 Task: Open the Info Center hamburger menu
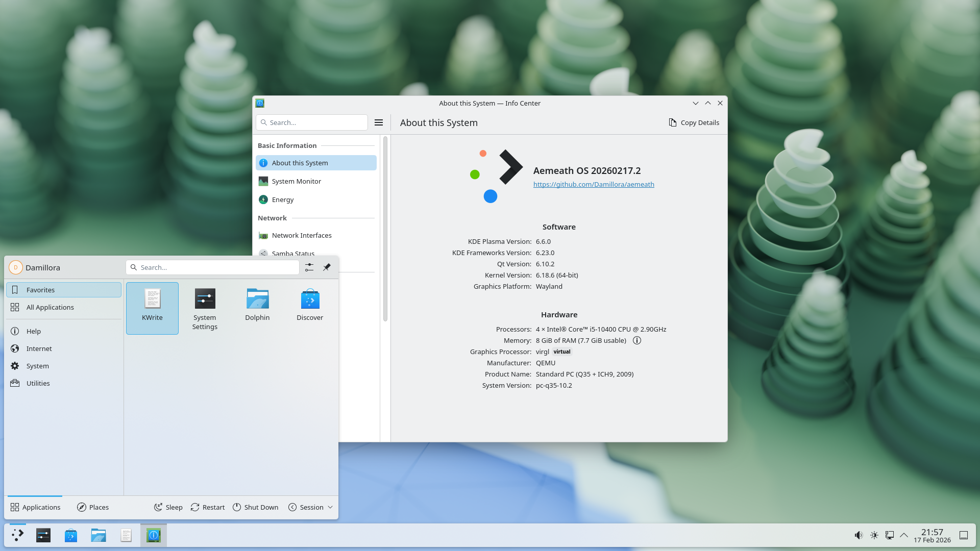click(x=379, y=122)
